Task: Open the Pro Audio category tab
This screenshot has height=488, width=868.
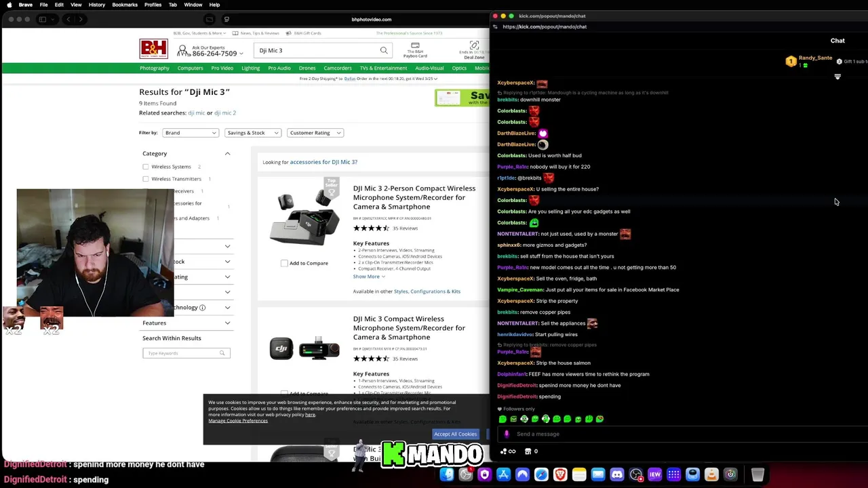Action: pos(279,68)
